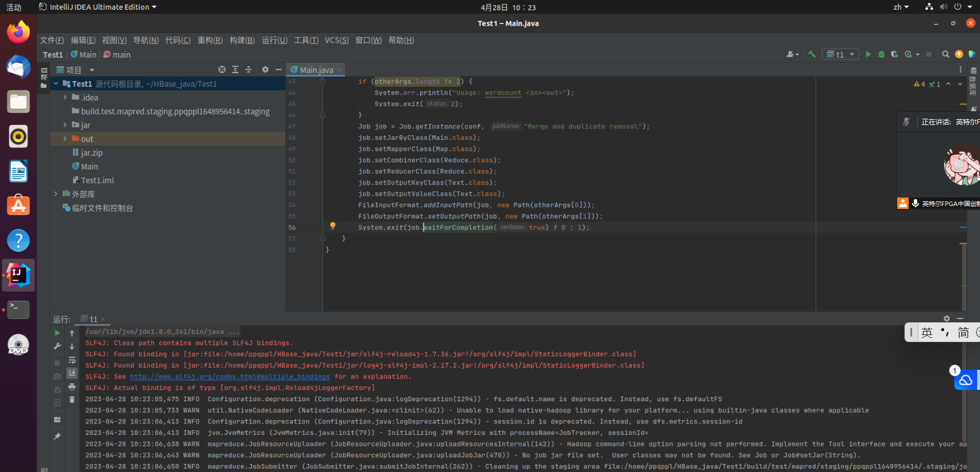Image resolution: width=980 pixels, height=472 pixels.
Task: Click the main method breadcrumb
Action: tap(117, 55)
